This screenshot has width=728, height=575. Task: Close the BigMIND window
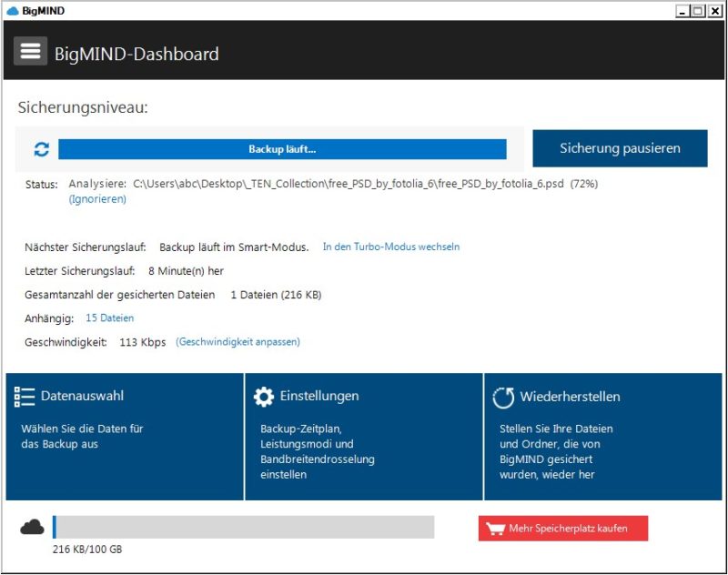714,11
